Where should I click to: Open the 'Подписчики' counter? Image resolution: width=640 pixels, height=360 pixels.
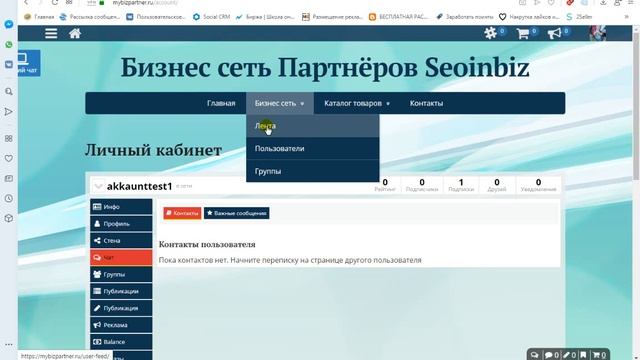click(x=422, y=185)
